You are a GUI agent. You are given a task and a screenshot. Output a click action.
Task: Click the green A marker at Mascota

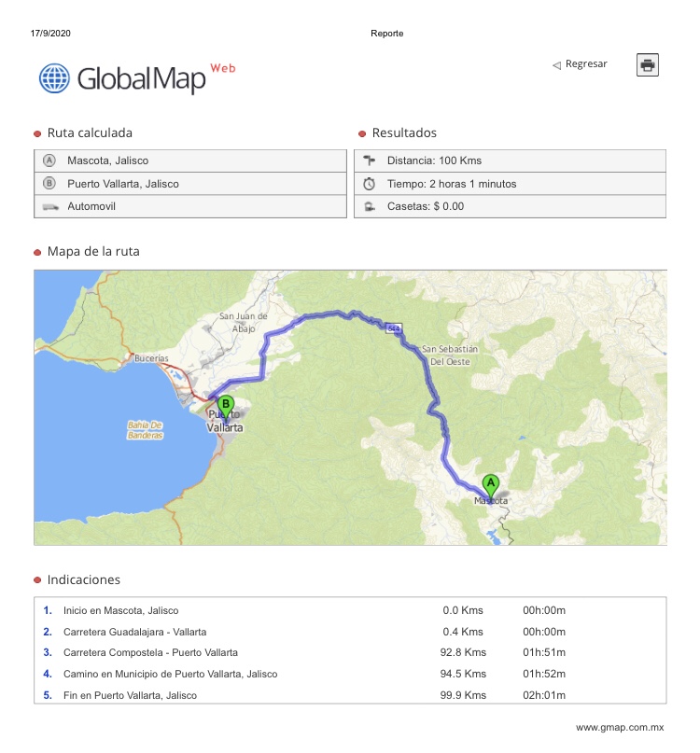click(491, 485)
